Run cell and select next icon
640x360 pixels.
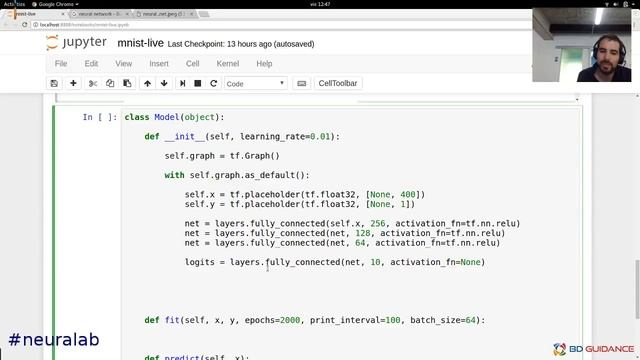182,83
